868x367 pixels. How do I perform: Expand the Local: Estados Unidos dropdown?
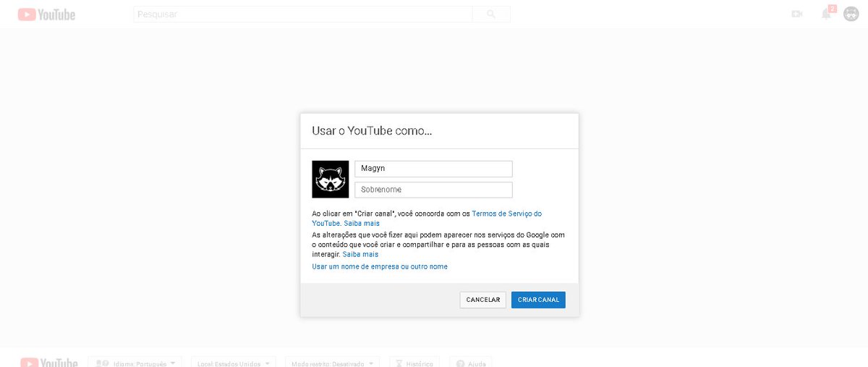[x=234, y=363]
